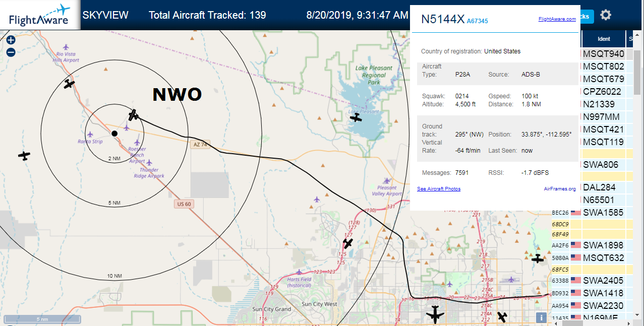Screen dimensions: 644x326
Task: Select aircraft N5144X on the map track
Action: coord(133,115)
